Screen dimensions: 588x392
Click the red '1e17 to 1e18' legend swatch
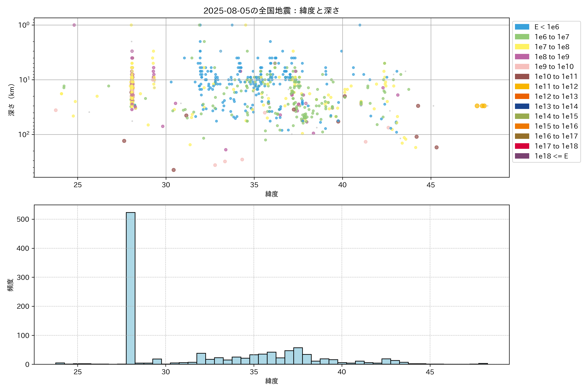pos(522,146)
